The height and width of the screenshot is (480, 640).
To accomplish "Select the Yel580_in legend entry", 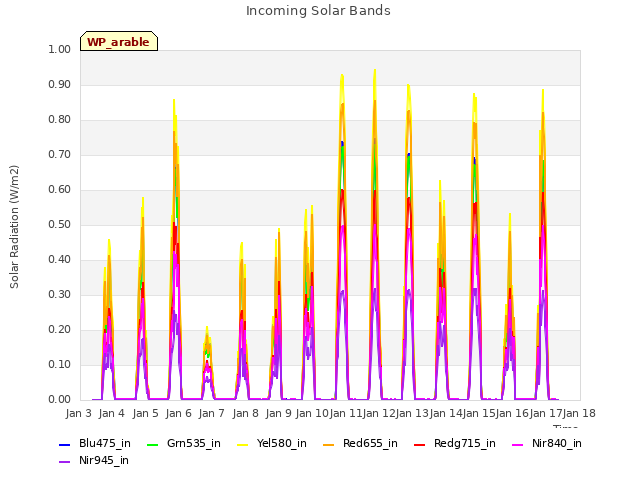I will pyautogui.click(x=272, y=443).
